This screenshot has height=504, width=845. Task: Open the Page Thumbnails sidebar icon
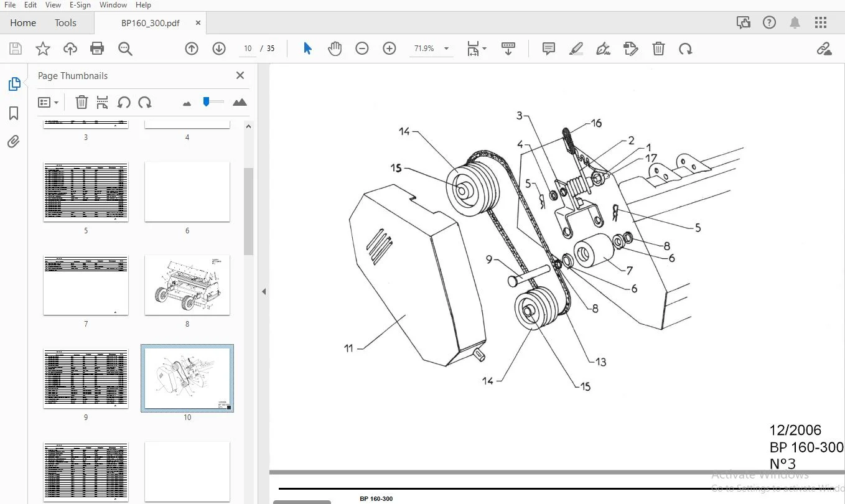14,84
